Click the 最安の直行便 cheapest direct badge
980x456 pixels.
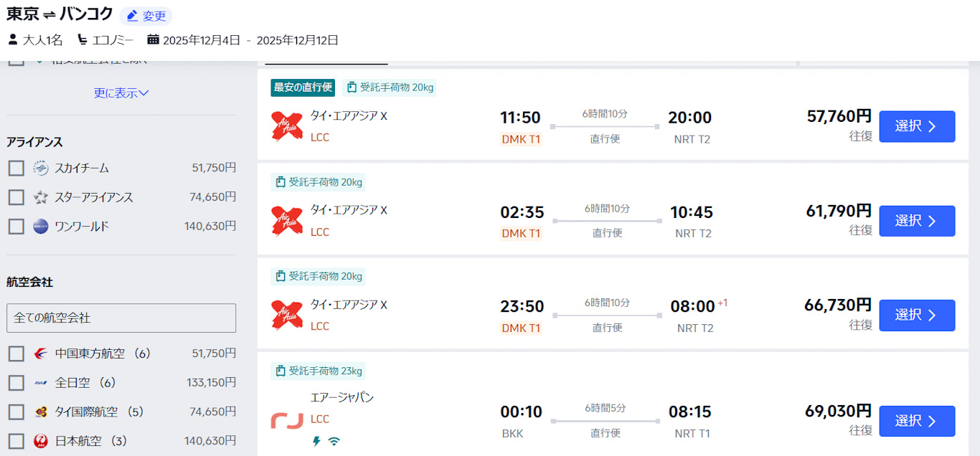pyautogui.click(x=303, y=87)
